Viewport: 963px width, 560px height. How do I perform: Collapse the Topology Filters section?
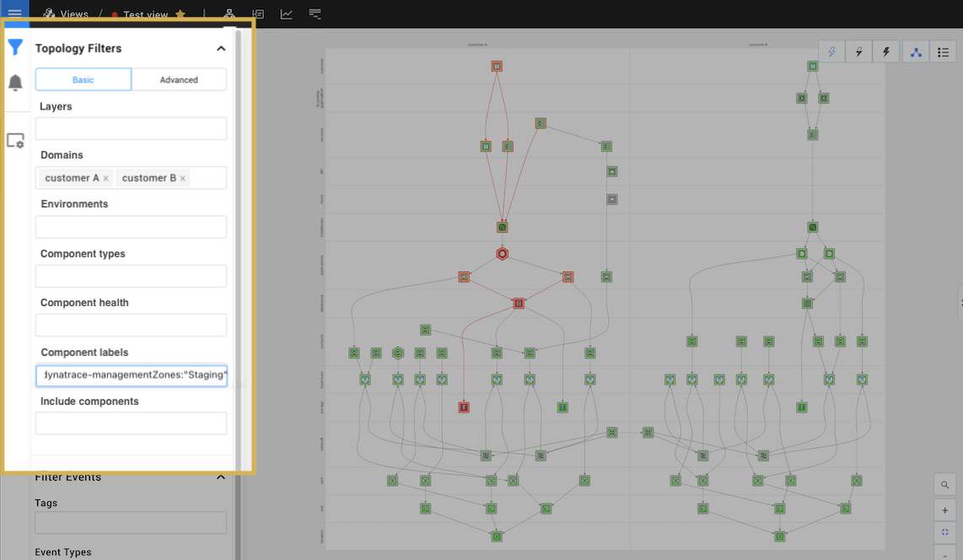pyautogui.click(x=221, y=49)
